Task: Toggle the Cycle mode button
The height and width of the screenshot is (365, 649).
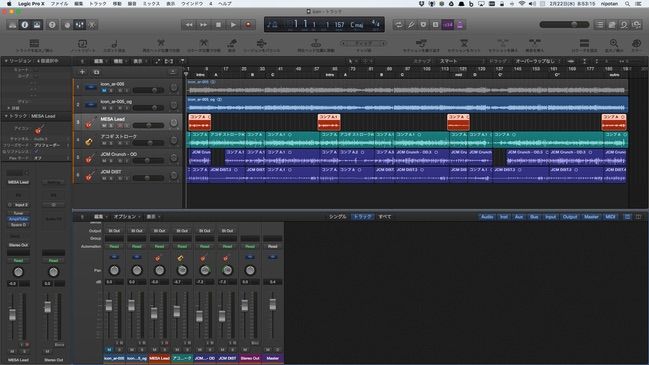Action: pos(399,25)
